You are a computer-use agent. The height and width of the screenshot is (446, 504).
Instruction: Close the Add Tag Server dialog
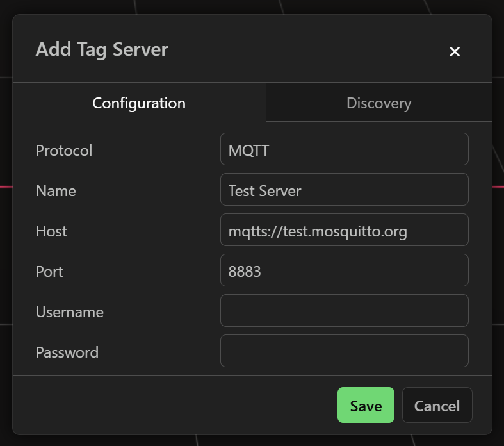pyautogui.click(x=455, y=52)
